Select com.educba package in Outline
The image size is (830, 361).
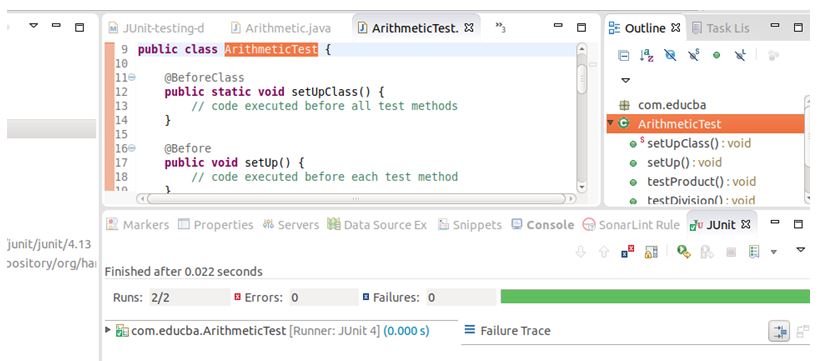point(672,105)
